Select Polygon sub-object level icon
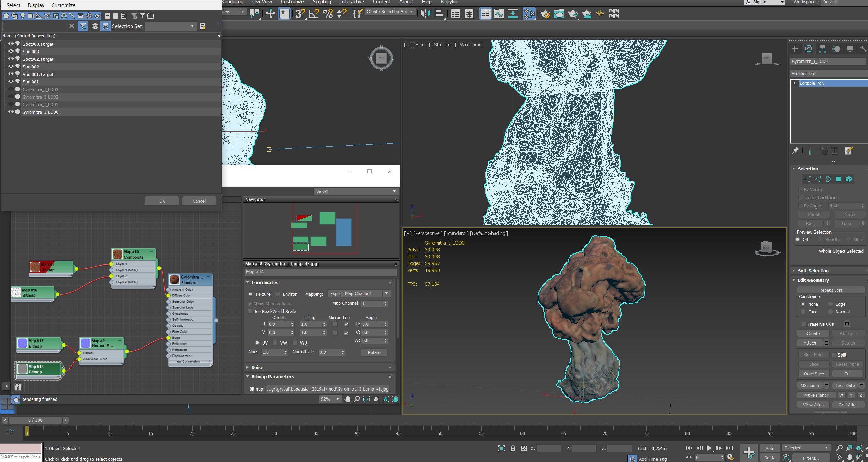 coord(838,179)
